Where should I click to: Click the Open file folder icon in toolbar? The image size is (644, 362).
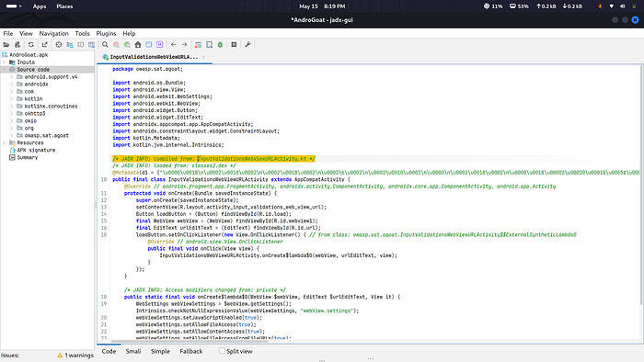pyautogui.click(x=6, y=45)
